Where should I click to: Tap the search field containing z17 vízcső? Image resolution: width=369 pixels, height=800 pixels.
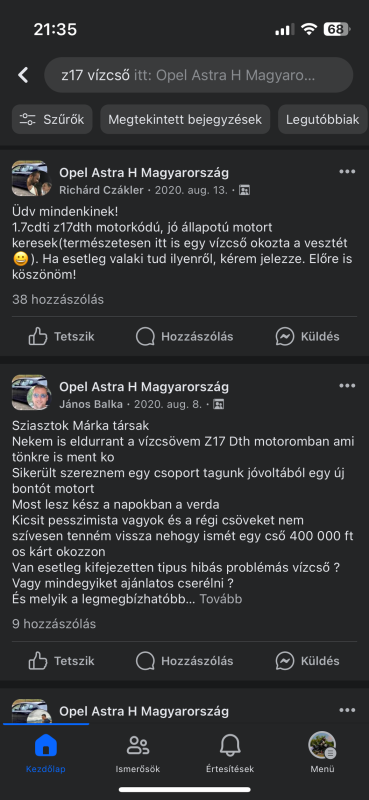click(x=199, y=75)
